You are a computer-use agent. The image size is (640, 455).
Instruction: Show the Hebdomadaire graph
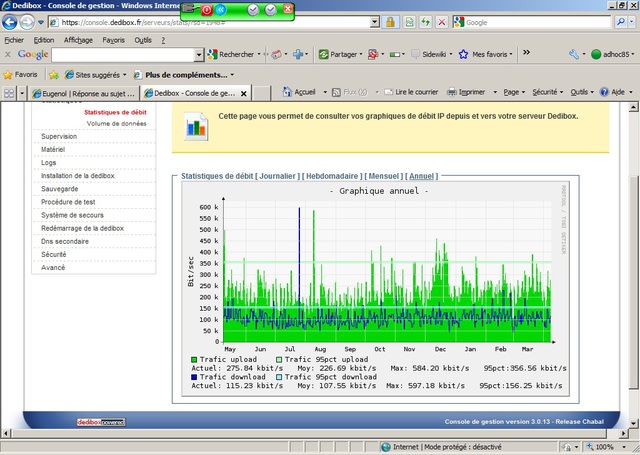[333, 176]
